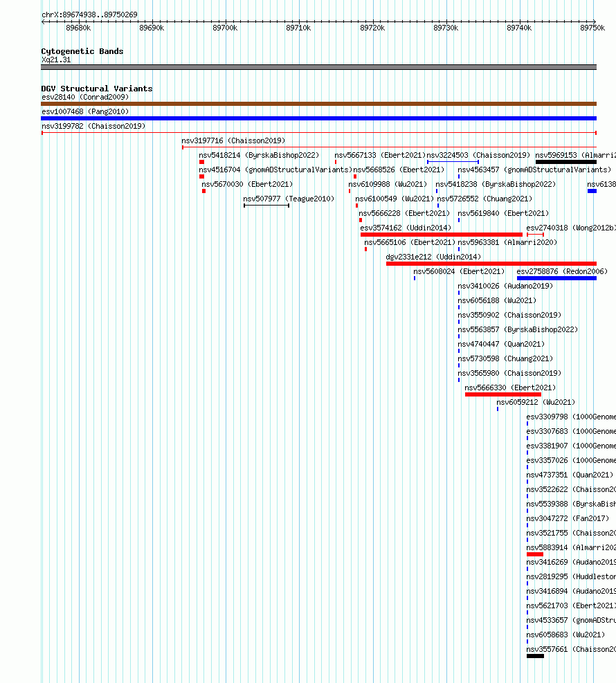Select nsv5418238 (ByrskaBishop2022) label
The height and width of the screenshot is (683, 616).
[496, 184]
